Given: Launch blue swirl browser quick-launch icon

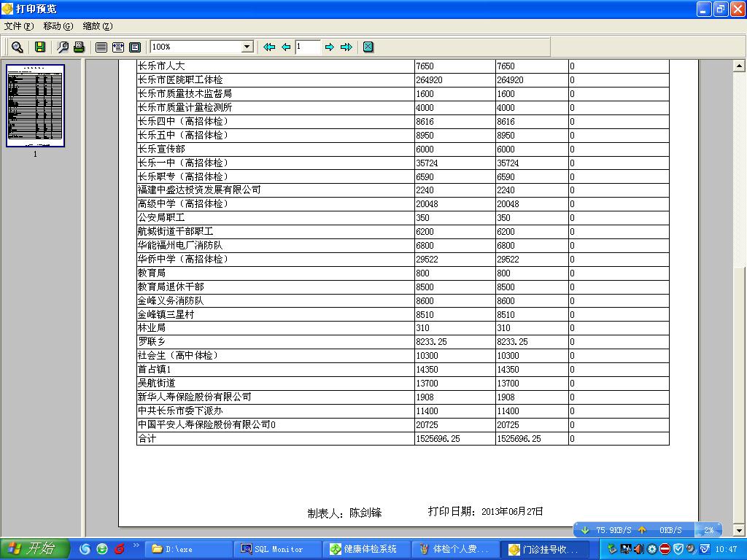Looking at the screenshot, I should pyautogui.click(x=85, y=549).
